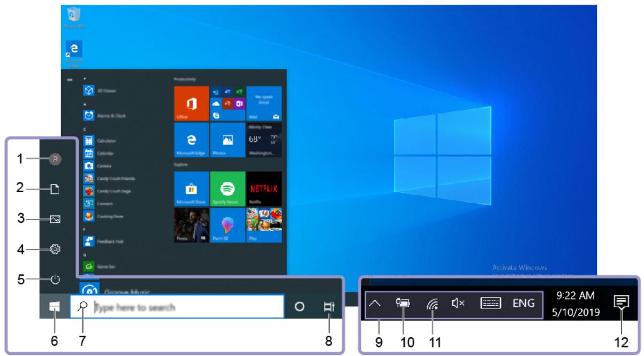Open Candy Crush Saga in app list

tap(108, 191)
